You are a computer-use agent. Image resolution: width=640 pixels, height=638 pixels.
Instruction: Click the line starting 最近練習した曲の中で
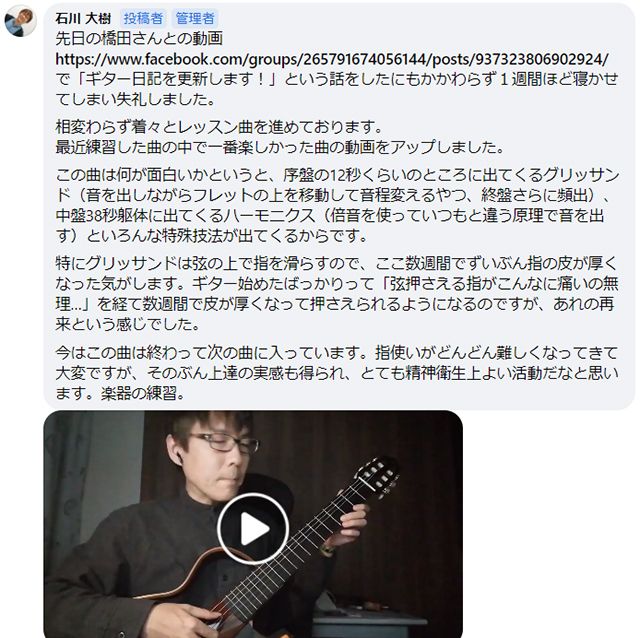coord(280,147)
